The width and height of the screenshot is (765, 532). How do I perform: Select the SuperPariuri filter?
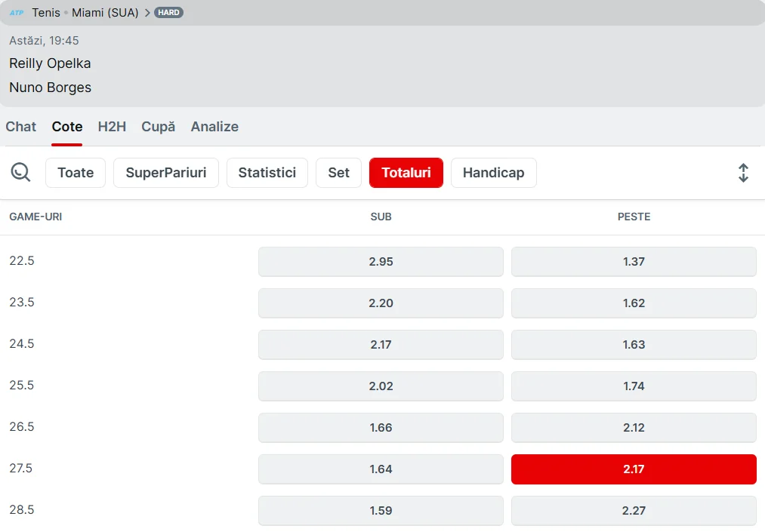(x=165, y=173)
